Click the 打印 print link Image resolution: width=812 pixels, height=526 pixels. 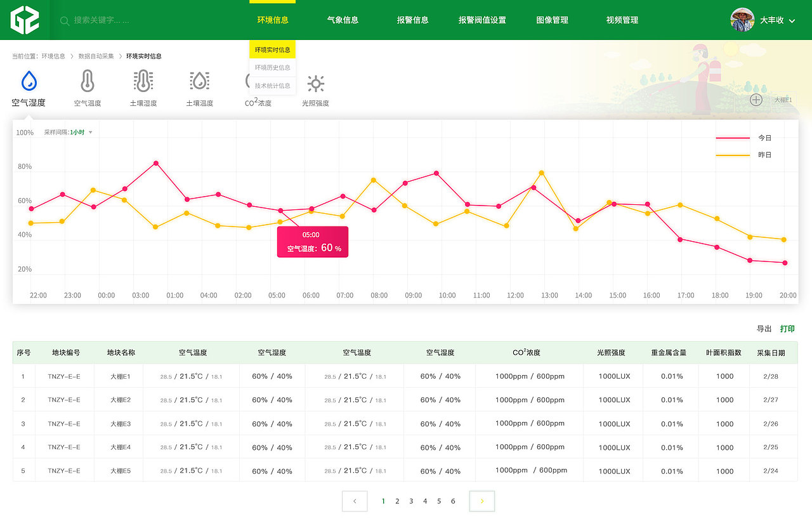pos(787,329)
